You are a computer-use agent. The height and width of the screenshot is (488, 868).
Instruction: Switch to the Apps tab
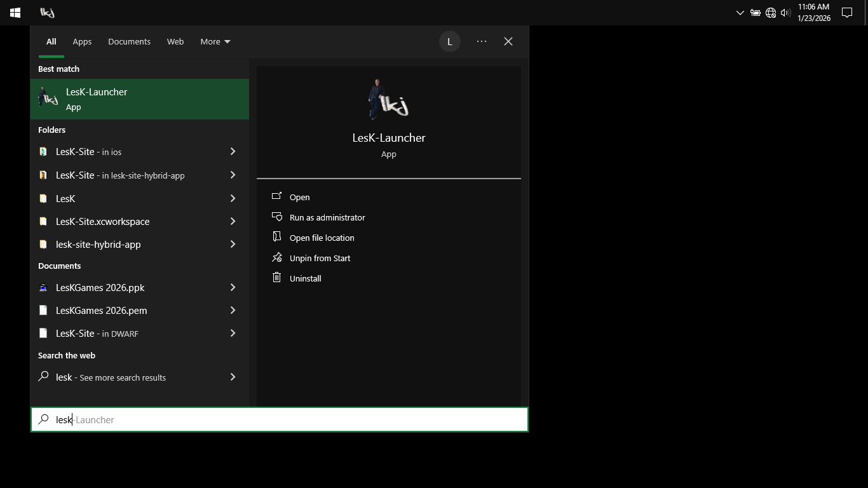click(82, 42)
